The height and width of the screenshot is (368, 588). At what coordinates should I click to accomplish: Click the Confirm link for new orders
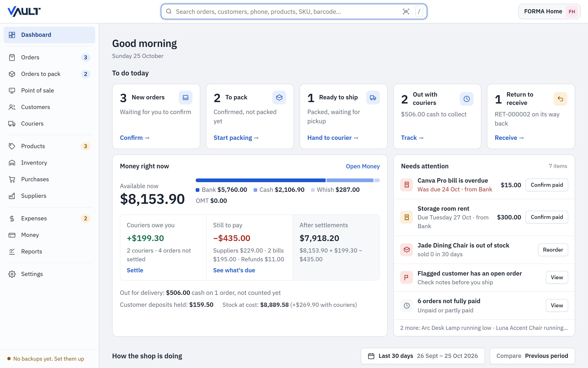click(x=135, y=138)
